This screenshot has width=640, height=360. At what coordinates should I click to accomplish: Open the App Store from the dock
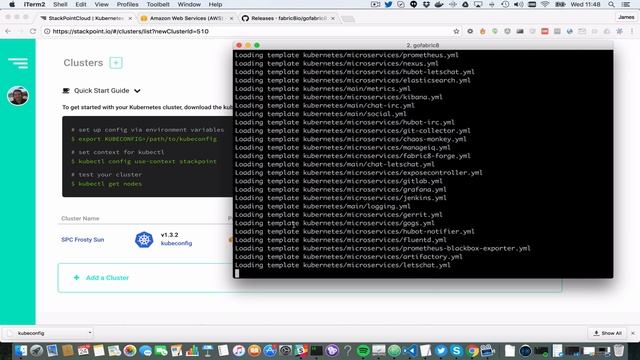pyautogui.click(x=270, y=350)
